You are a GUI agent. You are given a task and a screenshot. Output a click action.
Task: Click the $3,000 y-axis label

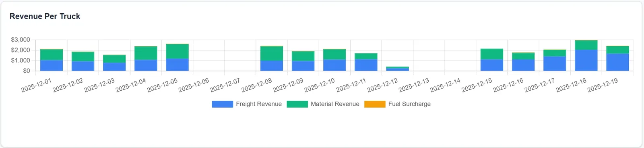pyautogui.click(x=21, y=40)
